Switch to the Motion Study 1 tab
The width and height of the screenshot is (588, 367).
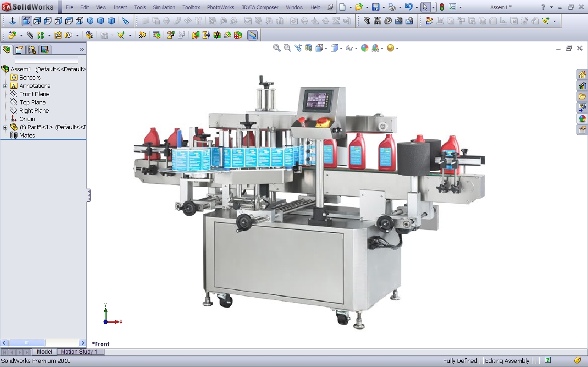79,352
